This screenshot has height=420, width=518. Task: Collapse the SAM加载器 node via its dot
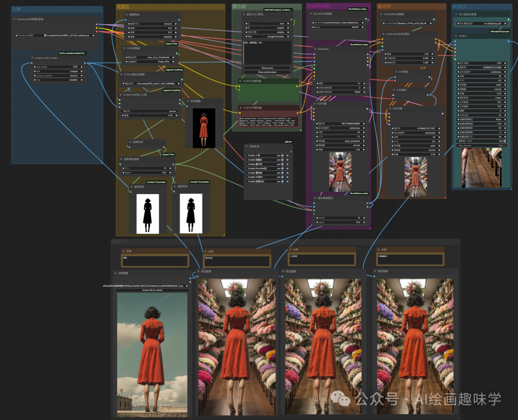coord(124,48)
